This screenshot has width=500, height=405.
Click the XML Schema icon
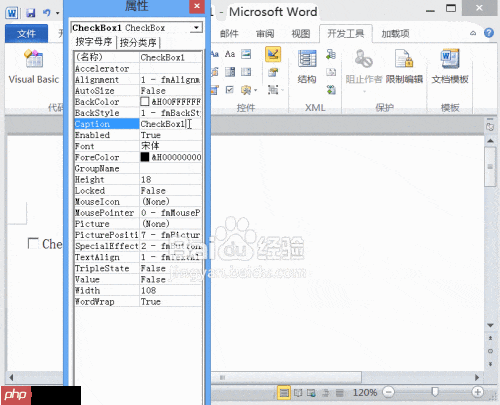tap(331, 54)
